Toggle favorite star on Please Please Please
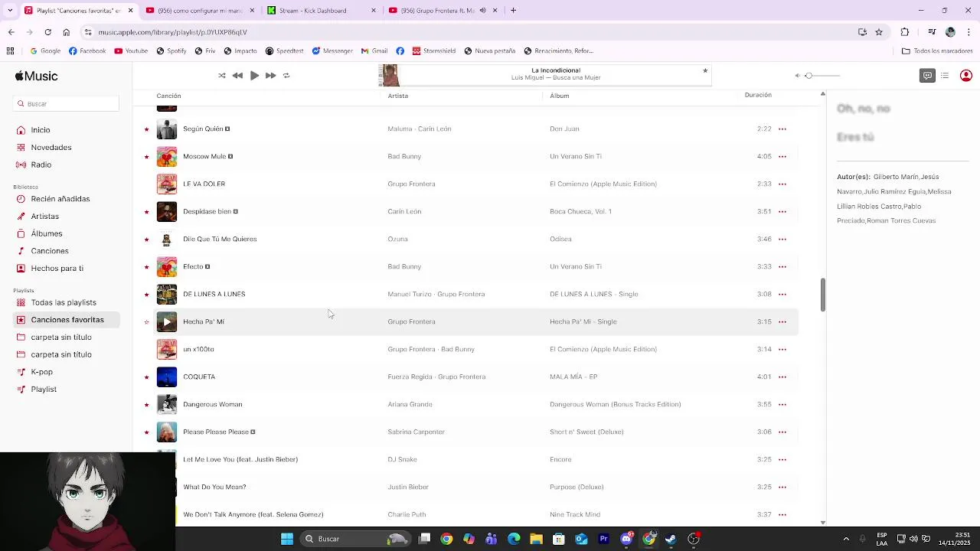980x551 pixels. coord(146,432)
